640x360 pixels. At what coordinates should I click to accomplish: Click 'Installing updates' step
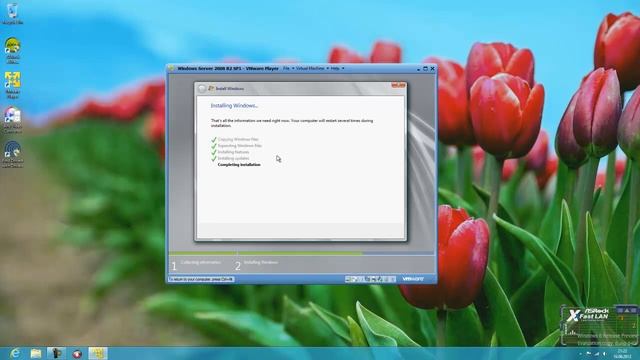coord(233,158)
